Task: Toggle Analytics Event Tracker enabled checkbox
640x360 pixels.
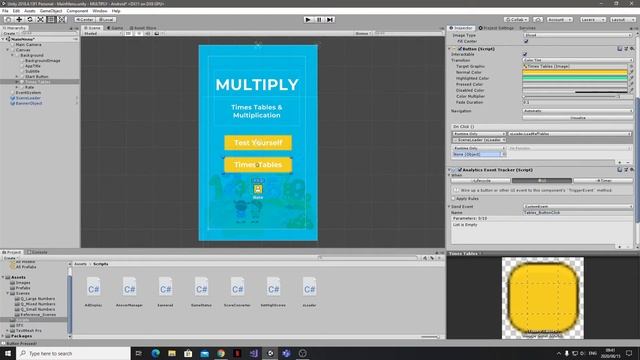Action: click(x=460, y=169)
